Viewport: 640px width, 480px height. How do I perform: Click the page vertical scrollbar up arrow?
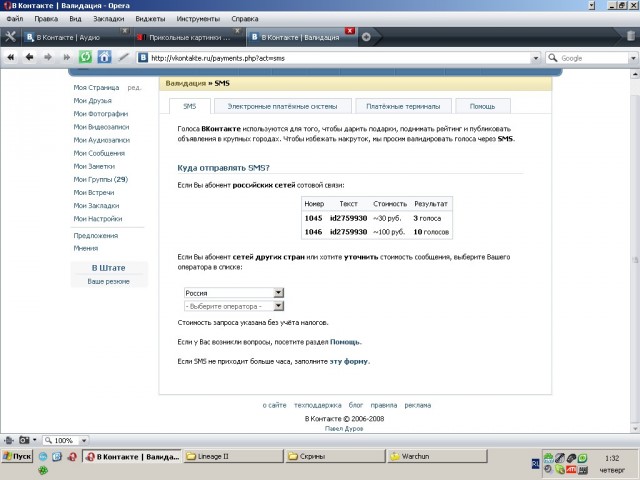point(635,74)
